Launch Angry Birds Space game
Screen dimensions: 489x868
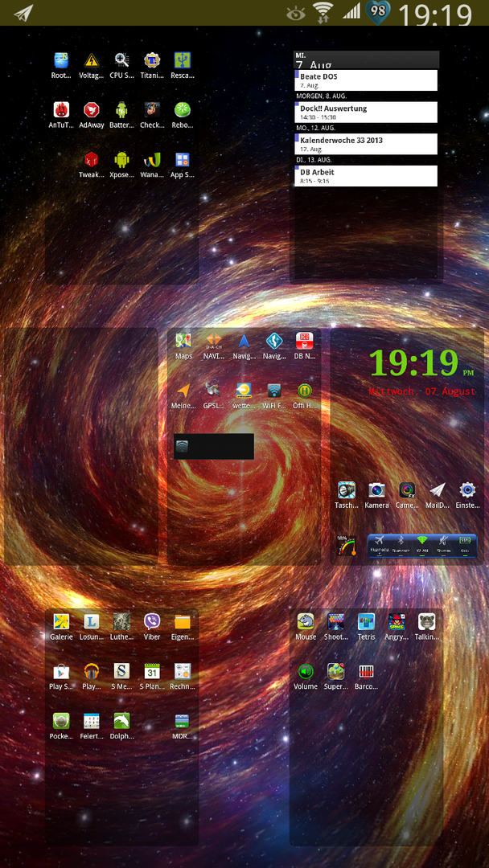(397, 621)
